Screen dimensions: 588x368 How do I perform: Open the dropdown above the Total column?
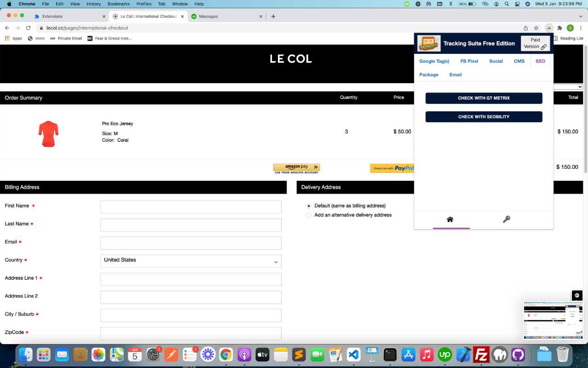click(568, 86)
